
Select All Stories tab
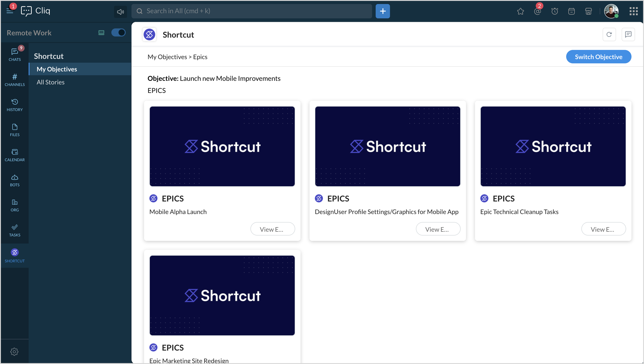pyautogui.click(x=51, y=82)
